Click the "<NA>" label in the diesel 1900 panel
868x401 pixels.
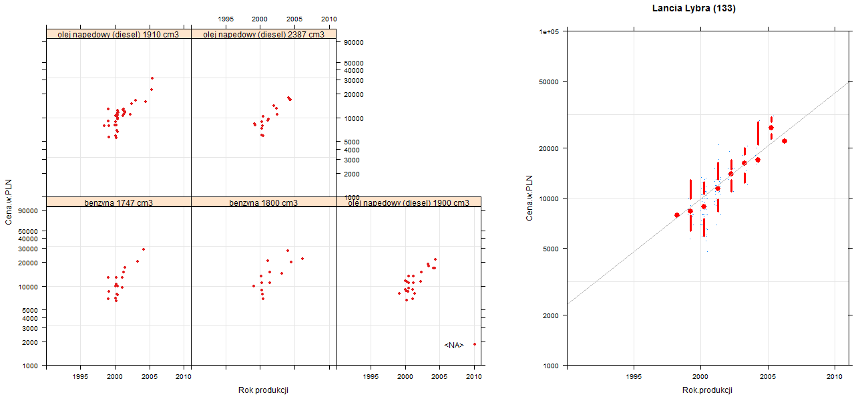click(454, 345)
